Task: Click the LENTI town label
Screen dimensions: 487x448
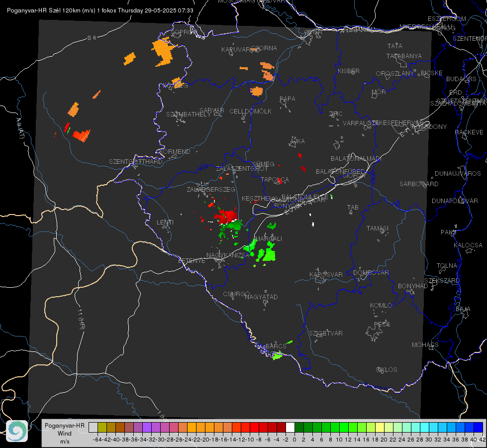Action: pos(165,223)
